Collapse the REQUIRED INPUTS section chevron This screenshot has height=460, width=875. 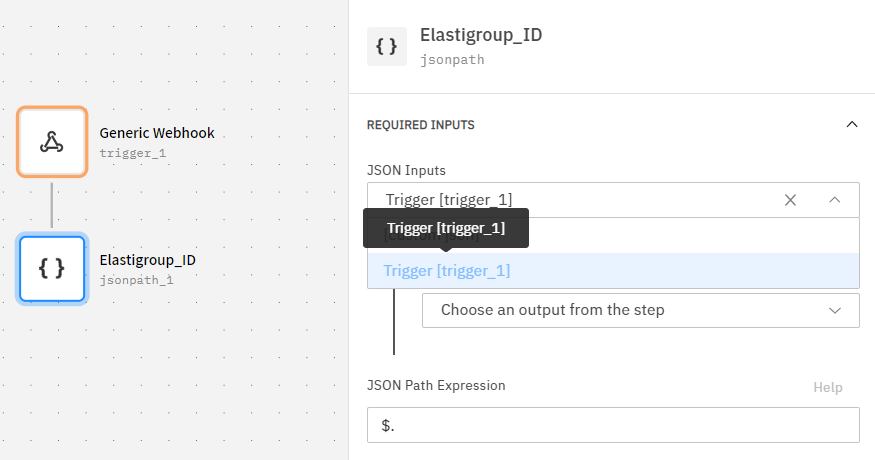[852, 125]
